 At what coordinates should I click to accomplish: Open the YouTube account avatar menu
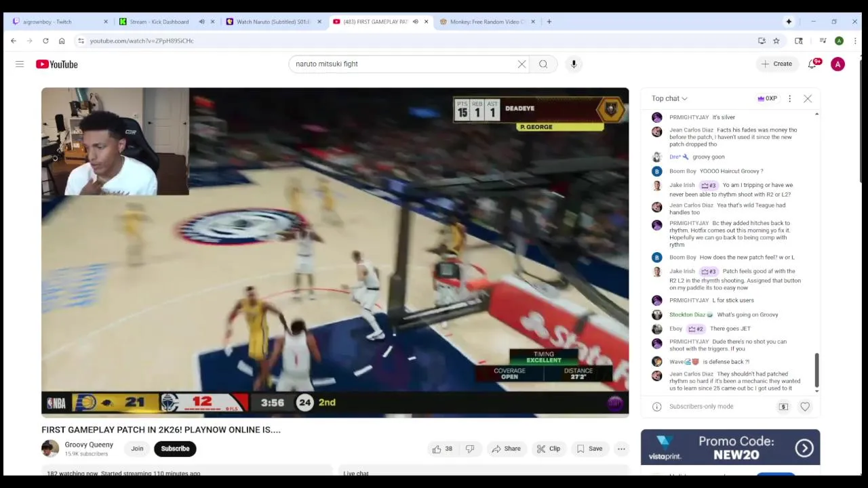click(x=838, y=64)
